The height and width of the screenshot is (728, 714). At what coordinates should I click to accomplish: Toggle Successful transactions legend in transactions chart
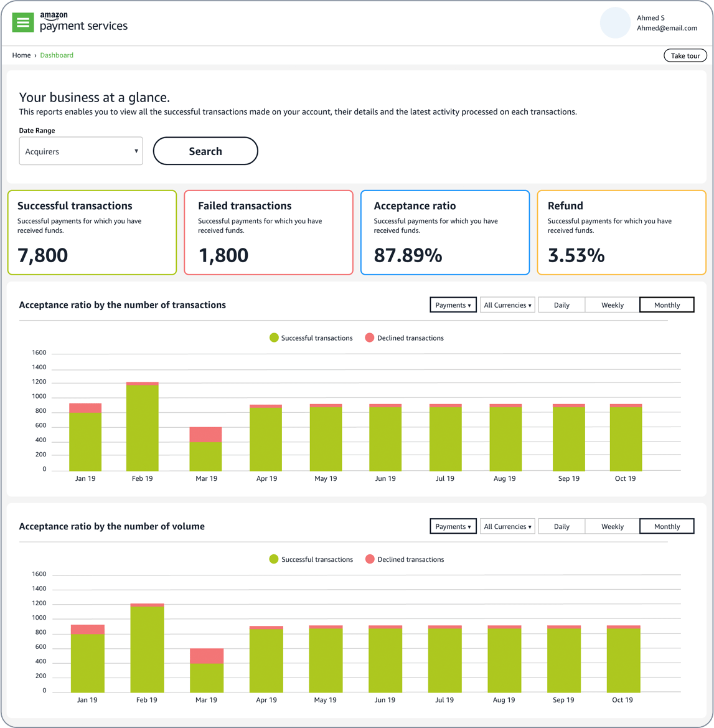(311, 338)
